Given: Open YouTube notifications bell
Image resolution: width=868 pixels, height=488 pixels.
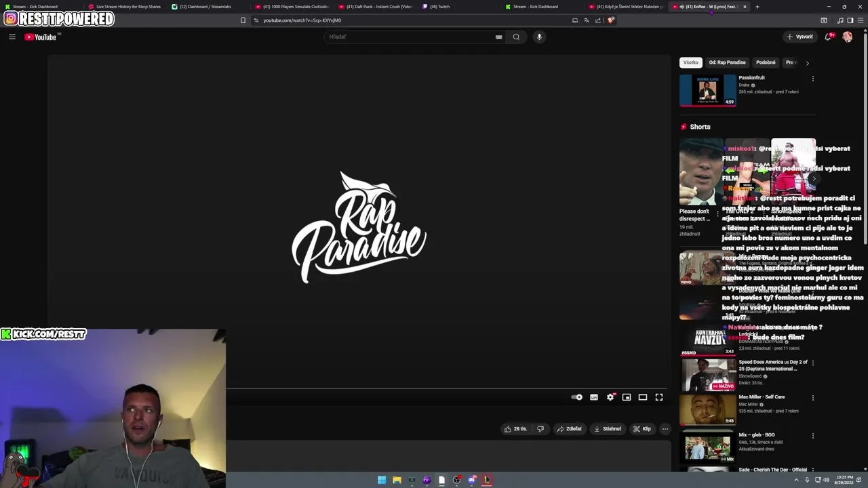Looking at the screenshot, I should click(828, 37).
